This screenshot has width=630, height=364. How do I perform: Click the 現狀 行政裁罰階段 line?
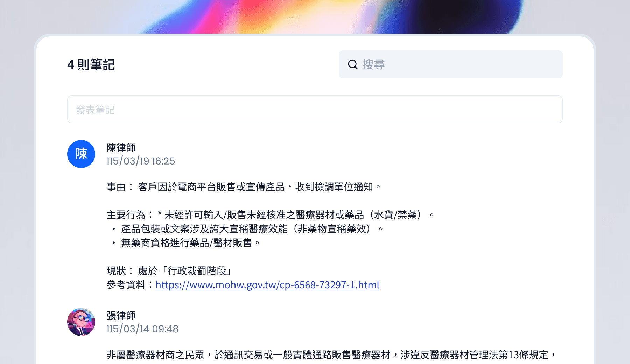170,271
